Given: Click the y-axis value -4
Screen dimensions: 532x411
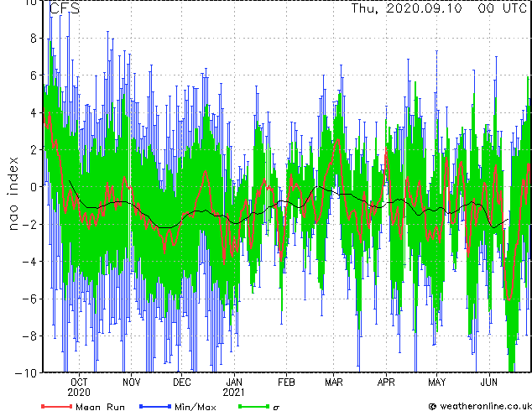Looking at the screenshot, I should point(29,262).
